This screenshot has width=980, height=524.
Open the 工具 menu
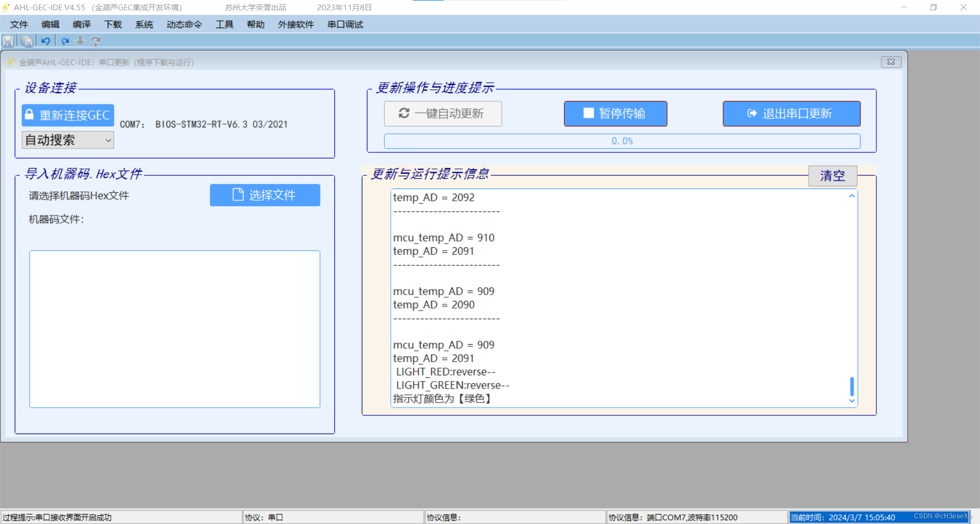coord(224,25)
